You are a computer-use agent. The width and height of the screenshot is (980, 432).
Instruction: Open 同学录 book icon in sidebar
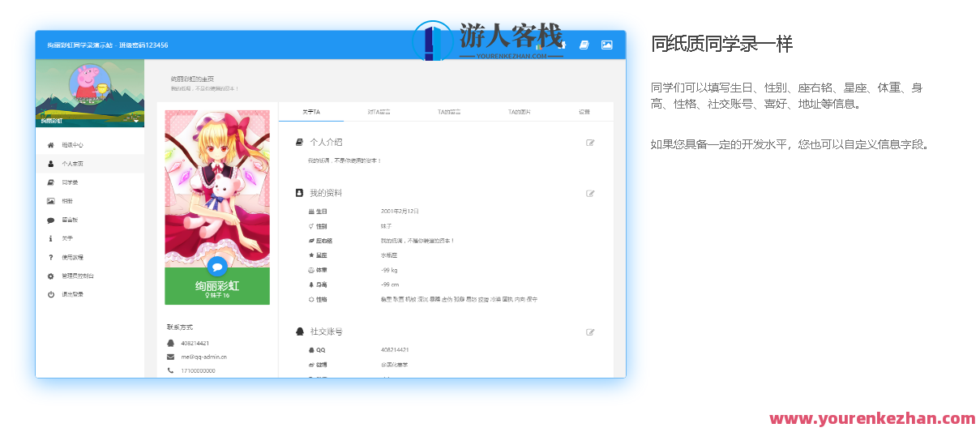[x=50, y=182]
